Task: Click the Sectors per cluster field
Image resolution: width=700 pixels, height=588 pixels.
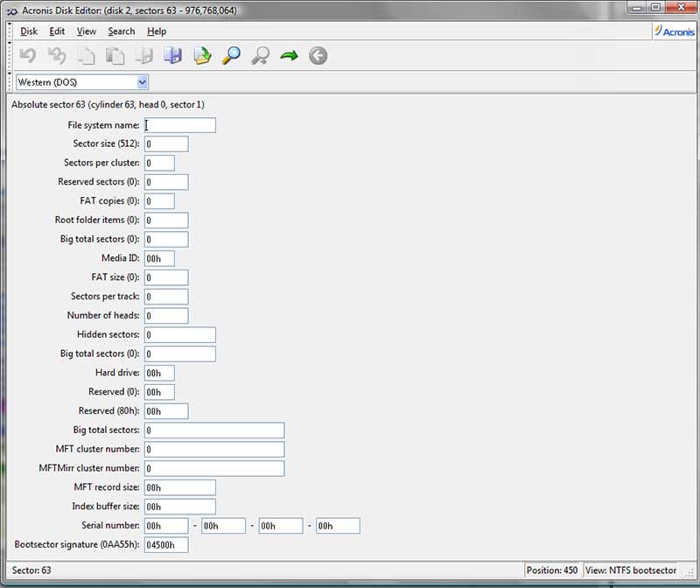Action: 159,163
